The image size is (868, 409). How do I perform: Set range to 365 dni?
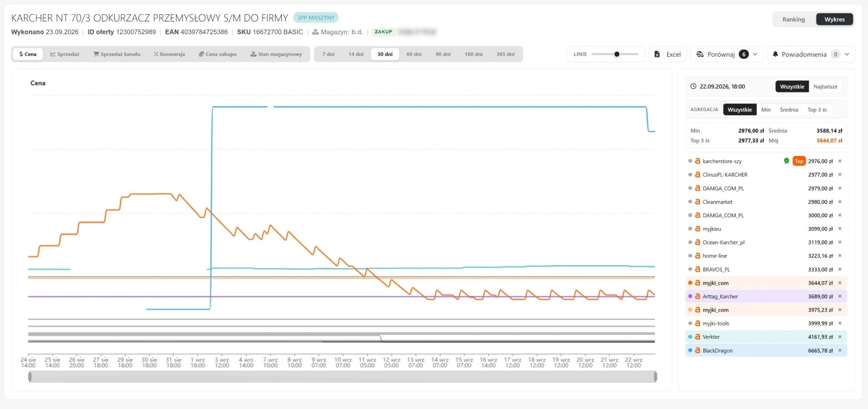(505, 54)
